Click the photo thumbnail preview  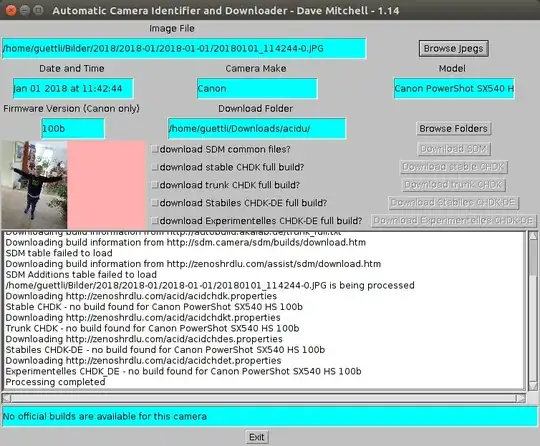click(x=34, y=185)
